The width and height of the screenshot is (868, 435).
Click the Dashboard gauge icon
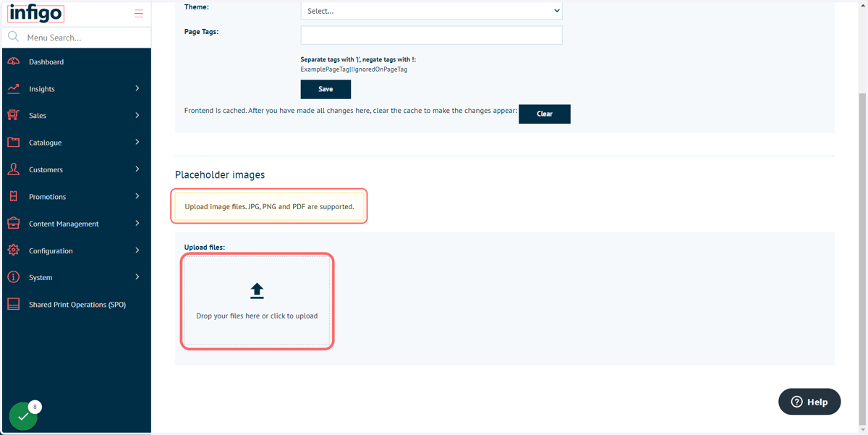coord(13,62)
